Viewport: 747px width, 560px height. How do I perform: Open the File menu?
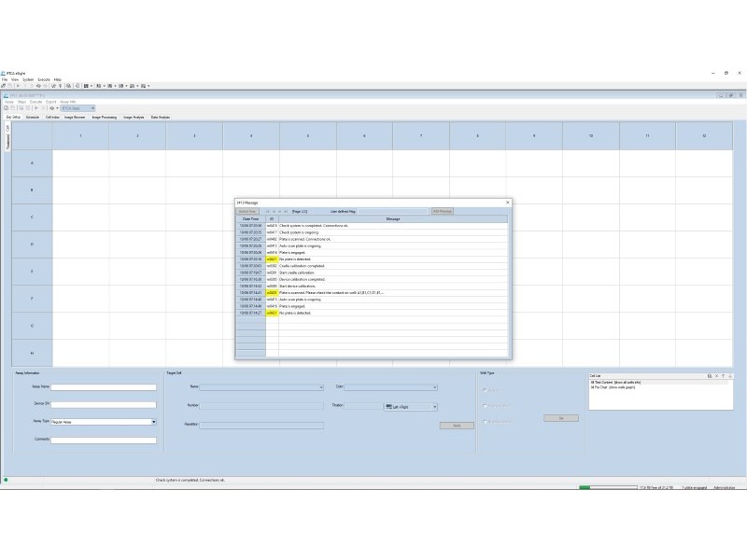click(5, 79)
